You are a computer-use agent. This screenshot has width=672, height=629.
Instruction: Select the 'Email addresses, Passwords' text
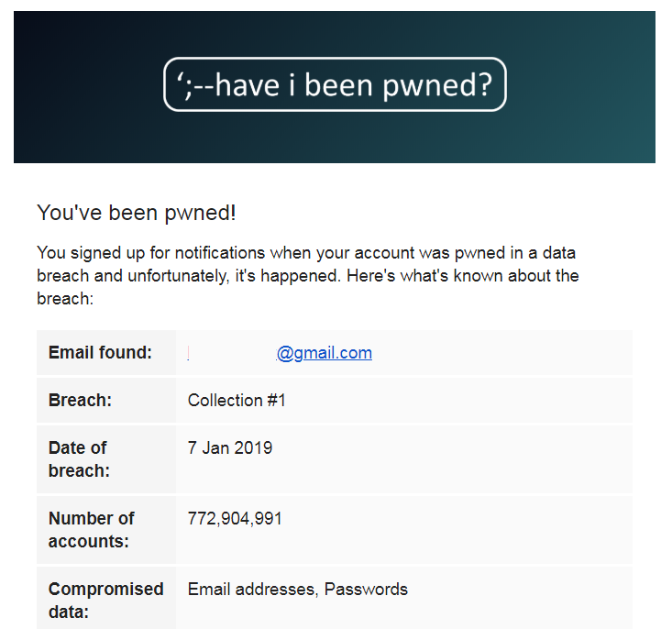point(297,590)
